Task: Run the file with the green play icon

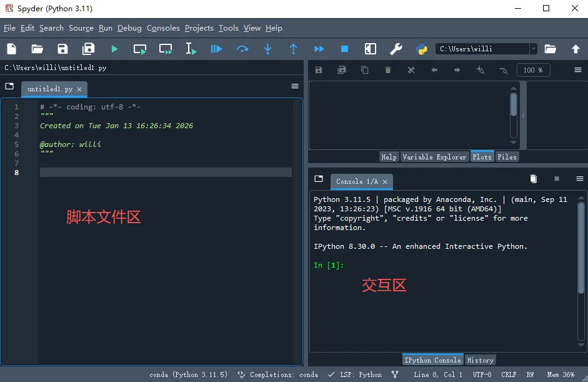Action: pyautogui.click(x=114, y=49)
